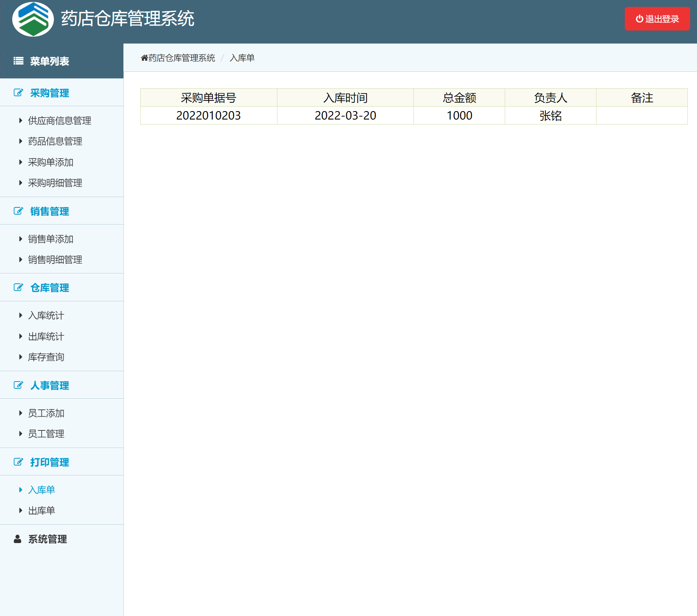Expand the 库存查询 item via its triangle

point(21,356)
